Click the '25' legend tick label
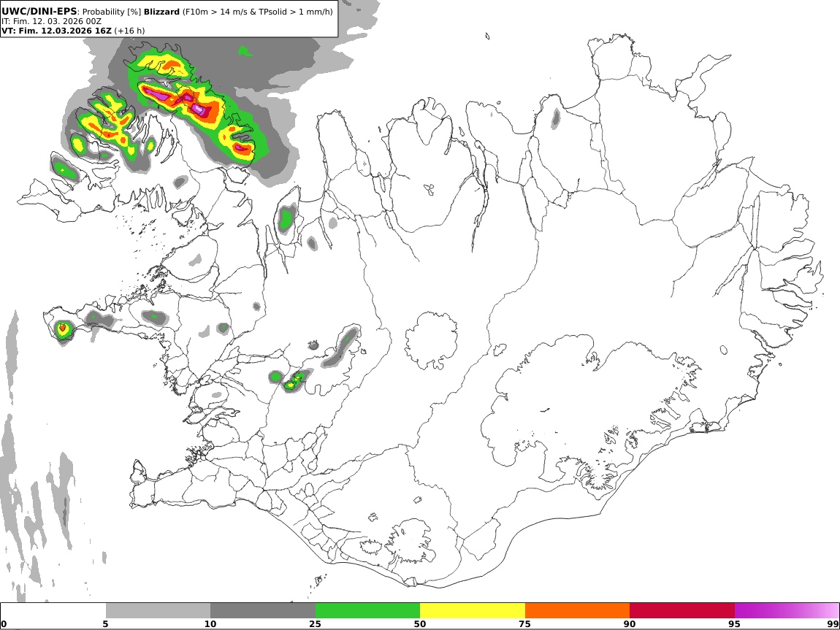The height and width of the screenshot is (630, 840). 315,624
